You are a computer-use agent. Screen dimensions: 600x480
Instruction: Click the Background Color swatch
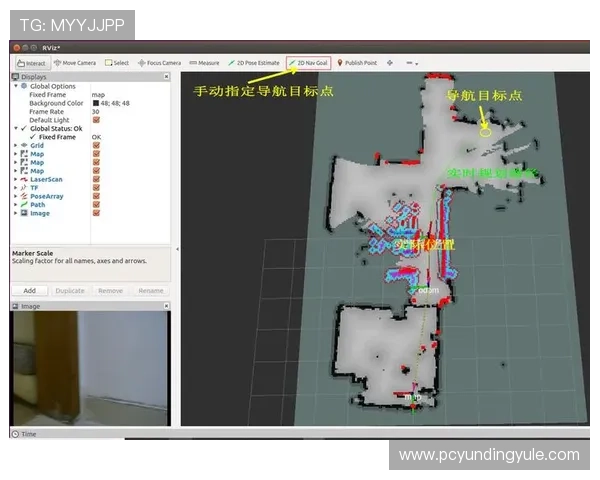[x=95, y=103]
